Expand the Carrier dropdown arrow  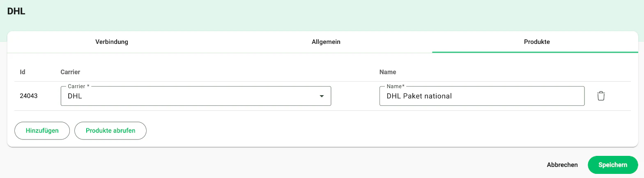click(322, 96)
